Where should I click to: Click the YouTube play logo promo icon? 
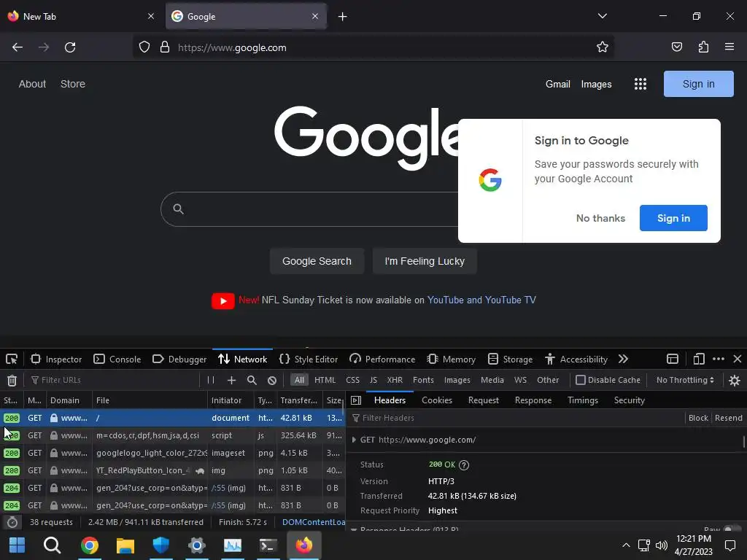223,300
